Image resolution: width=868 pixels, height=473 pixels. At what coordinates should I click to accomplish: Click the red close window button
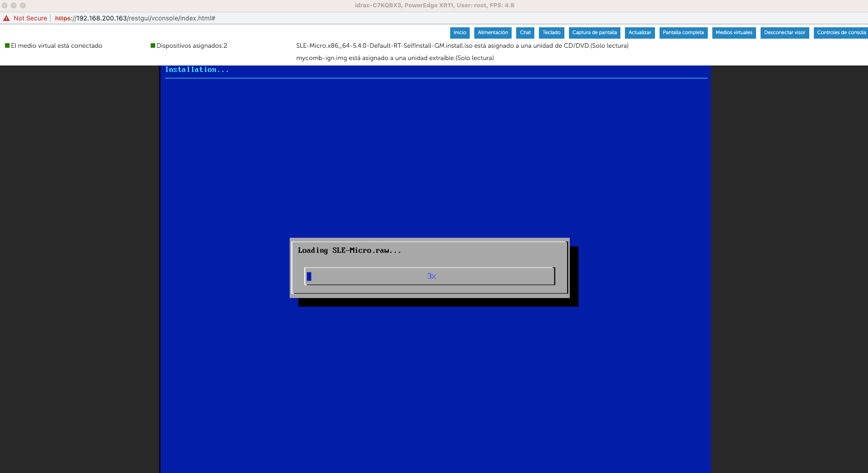click(5, 5)
